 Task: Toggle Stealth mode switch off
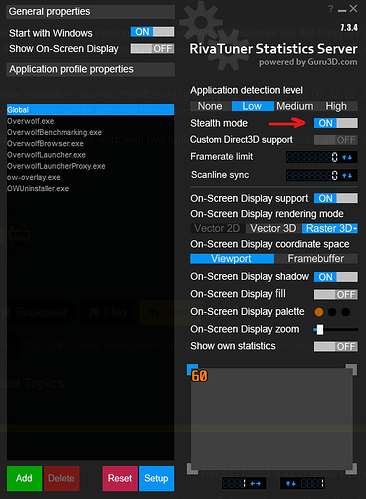click(336, 123)
